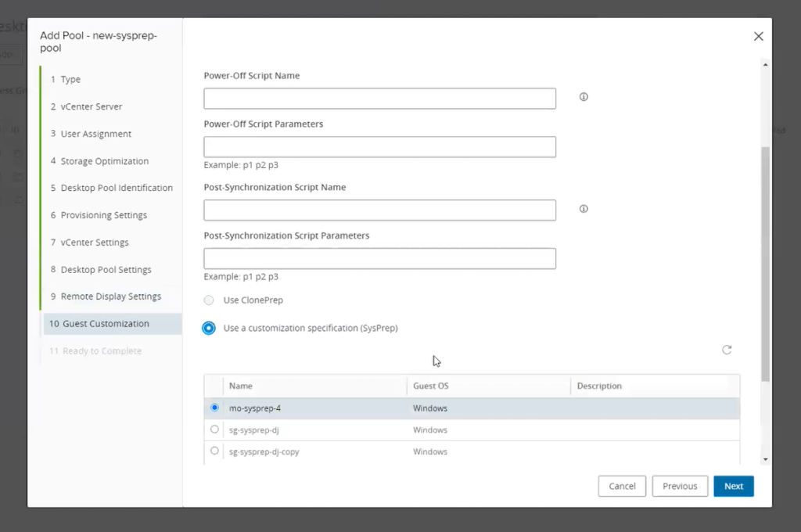Click the info icon beside Power-Off Script Name
This screenshot has width=801, height=532.
click(583, 95)
